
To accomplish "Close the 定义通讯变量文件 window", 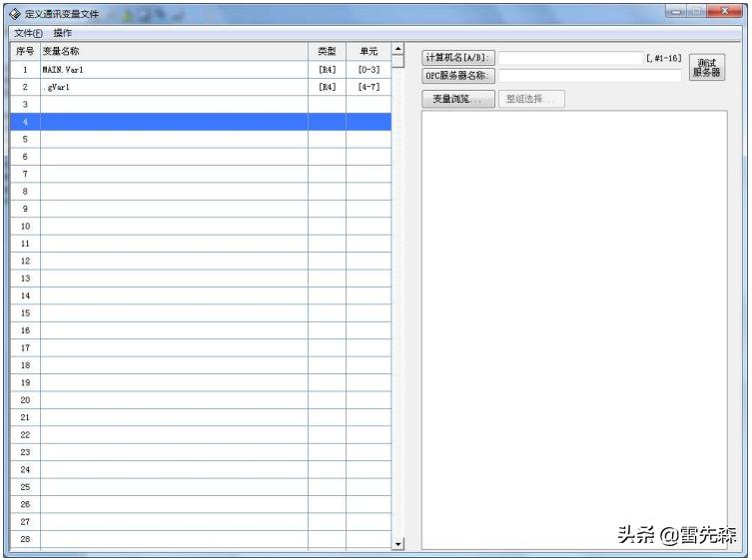I will pos(725,12).
